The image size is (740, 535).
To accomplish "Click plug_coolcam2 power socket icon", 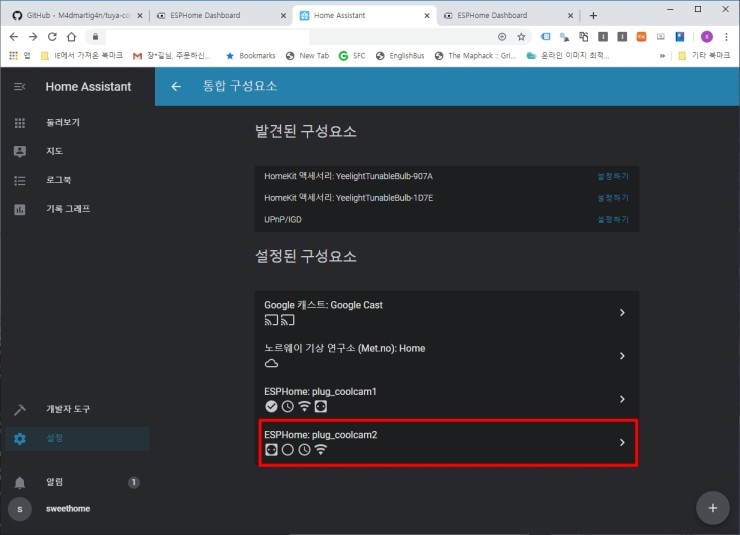I will click(271, 450).
